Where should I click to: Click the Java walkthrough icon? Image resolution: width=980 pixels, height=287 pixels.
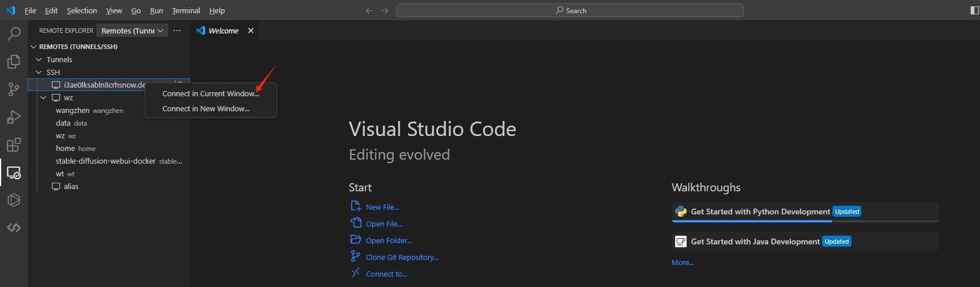[x=681, y=241]
